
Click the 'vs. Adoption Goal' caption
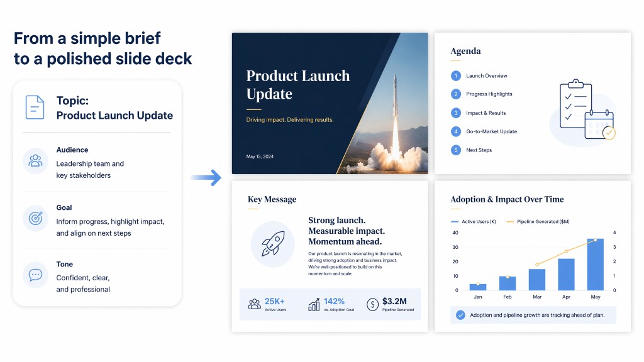(339, 310)
